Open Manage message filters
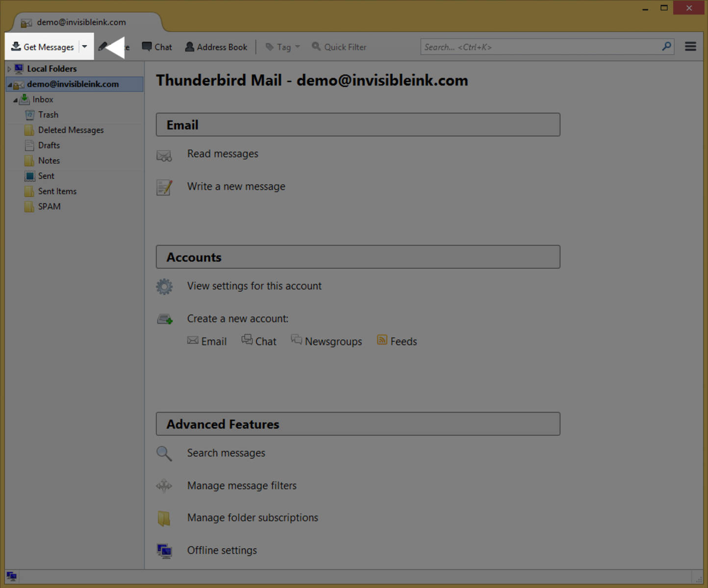The image size is (708, 588). (242, 486)
